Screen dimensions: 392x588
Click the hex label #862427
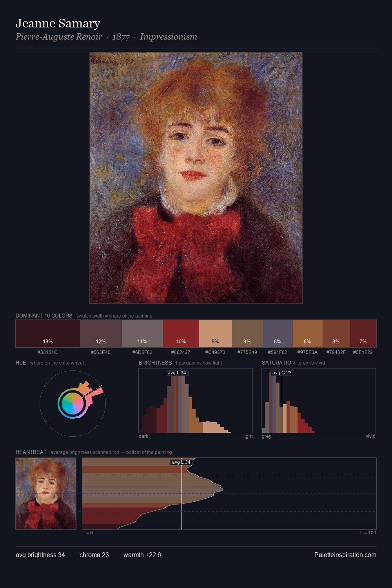[181, 352]
